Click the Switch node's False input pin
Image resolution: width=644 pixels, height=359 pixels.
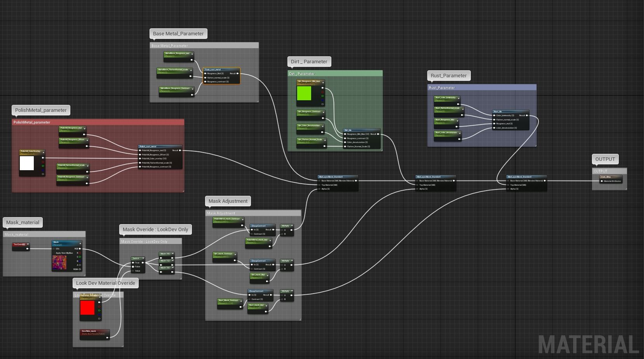coord(133,267)
